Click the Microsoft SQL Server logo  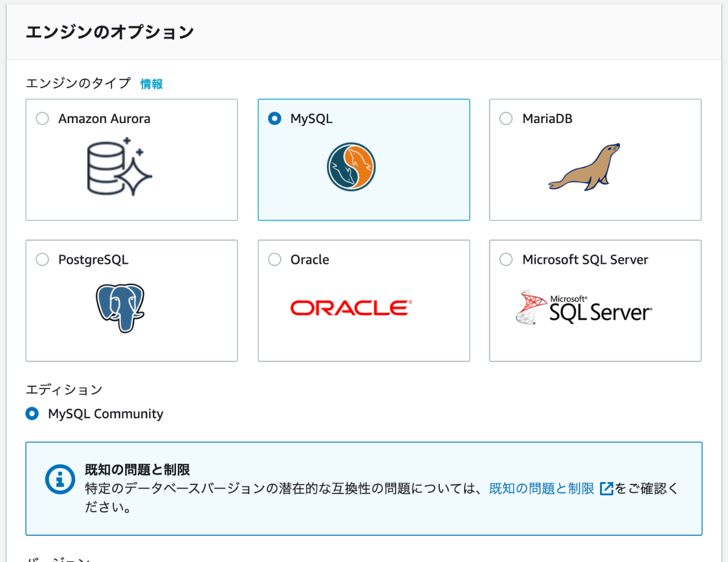[x=584, y=309]
